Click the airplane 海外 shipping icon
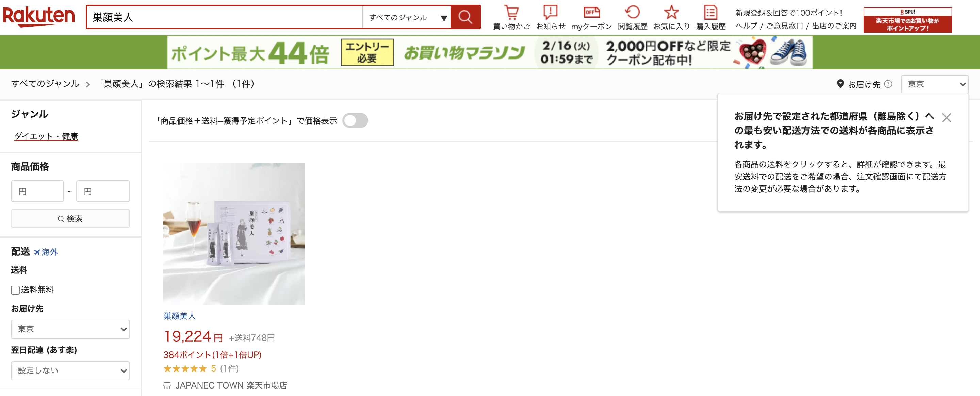This screenshot has width=980, height=396. pyautogui.click(x=37, y=252)
